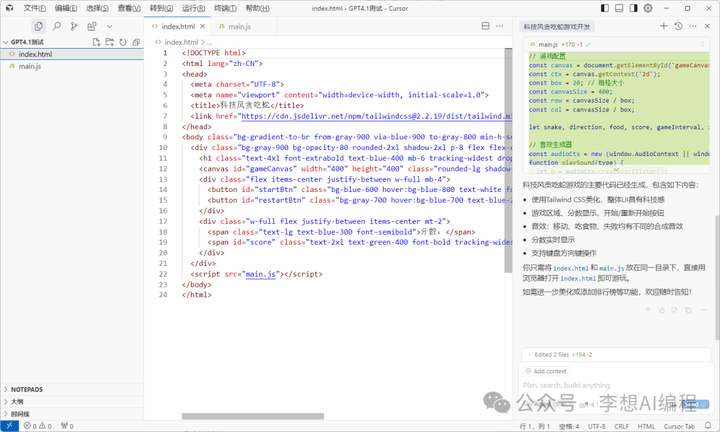Refresh the explorer file list
The image size is (720, 432).
(123, 42)
